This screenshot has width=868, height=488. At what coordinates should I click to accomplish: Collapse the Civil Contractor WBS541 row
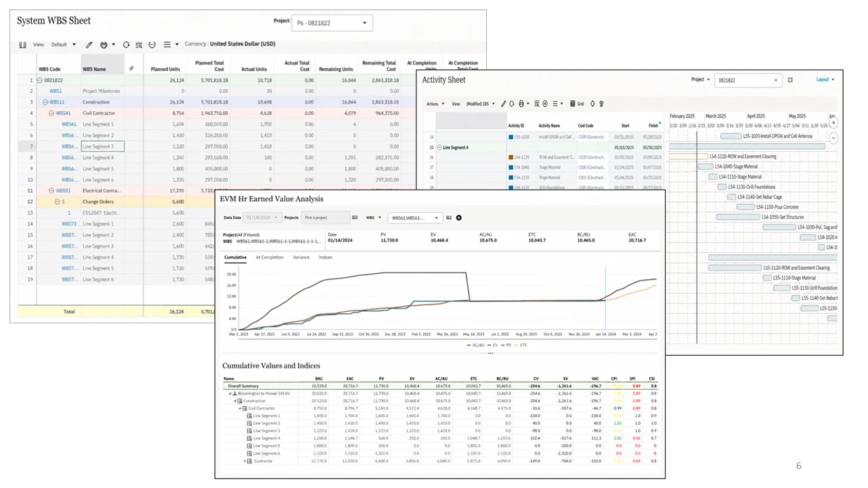(x=52, y=113)
